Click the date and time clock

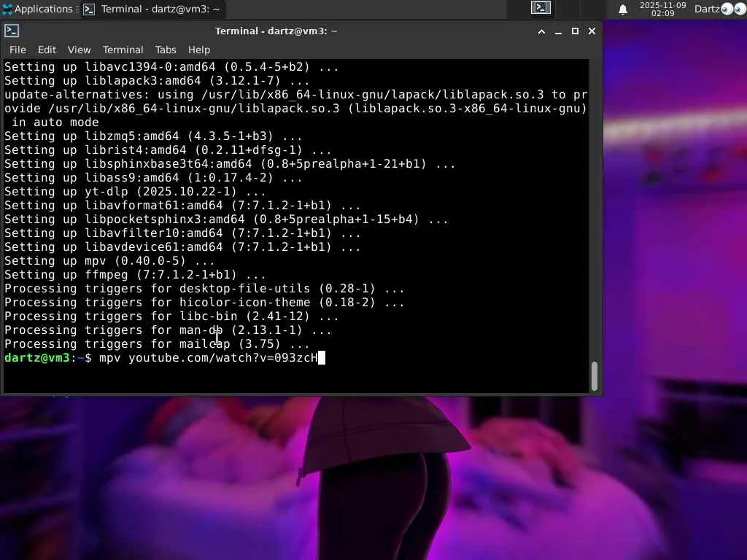(x=662, y=9)
